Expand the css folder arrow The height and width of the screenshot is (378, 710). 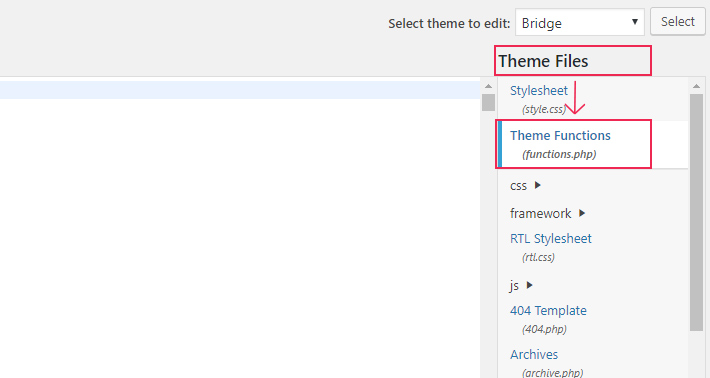pos(537,185)
